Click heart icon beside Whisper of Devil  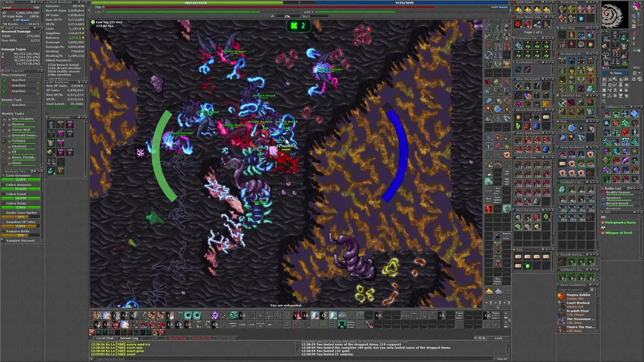[x=603, y=233]
